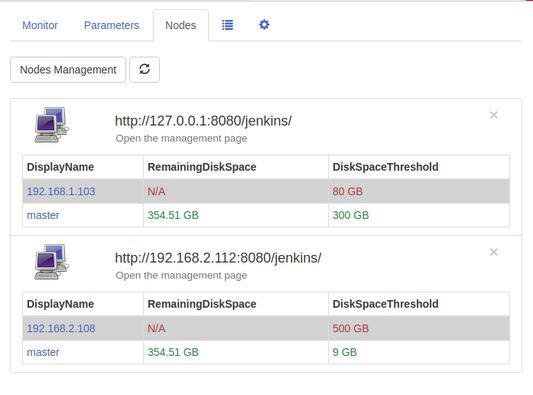The height and width of the screenshot is (395, 533).
Task: Click DiskSpaceThreshold header in the 192.168.2.112 table
Action: [385, 304]
